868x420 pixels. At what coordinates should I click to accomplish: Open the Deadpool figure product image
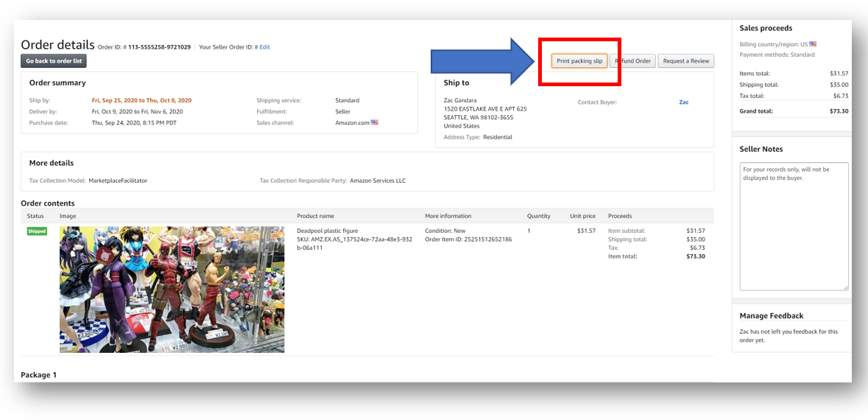(x=172, y=289)
